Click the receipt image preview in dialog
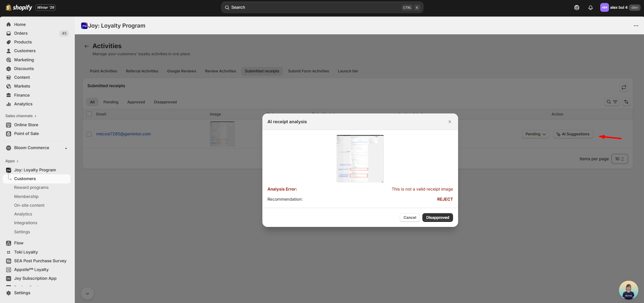 pos(360,159)
